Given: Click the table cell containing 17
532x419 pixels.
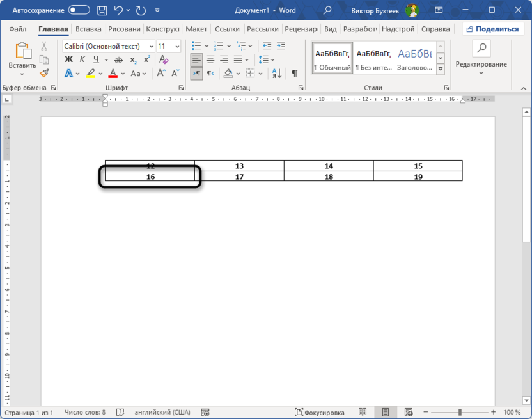Looking at the screenshot, I should 239,177.
